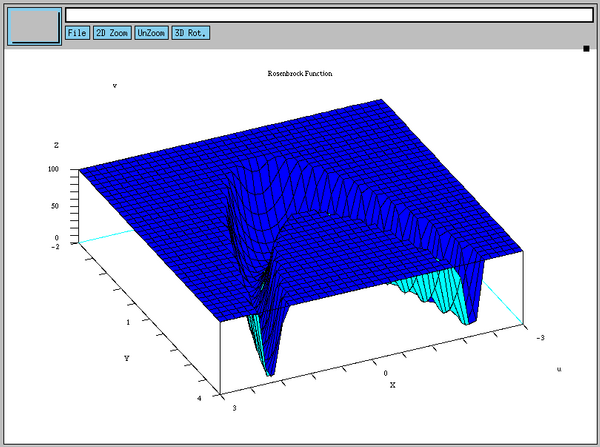Click the u label right of plot
600x447 pixels.
[558, 369]
